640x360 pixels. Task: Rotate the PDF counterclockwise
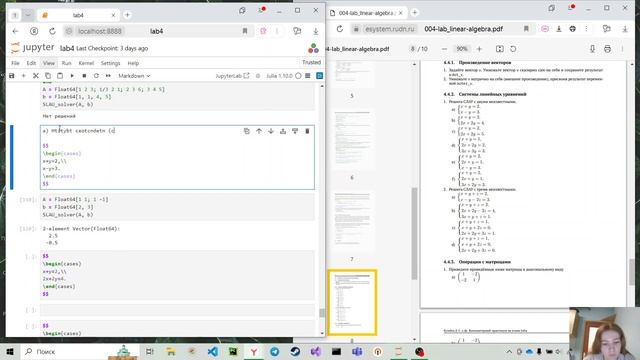(513, 49)
